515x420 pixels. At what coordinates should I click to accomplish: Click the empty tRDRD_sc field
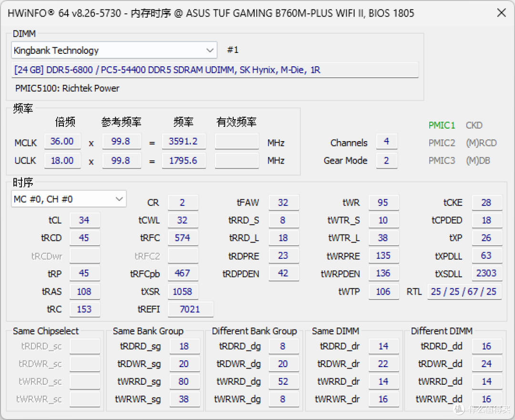84,346
